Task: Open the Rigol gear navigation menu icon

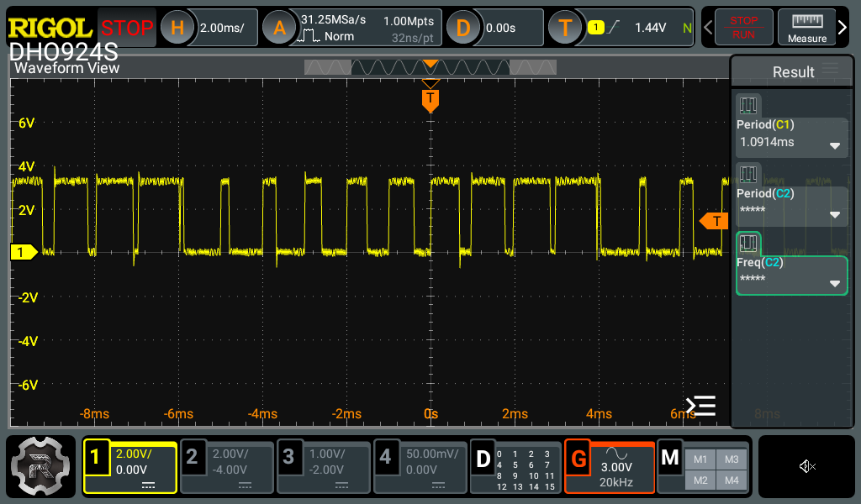Action: pyautogui.click(x=40, y=466)
